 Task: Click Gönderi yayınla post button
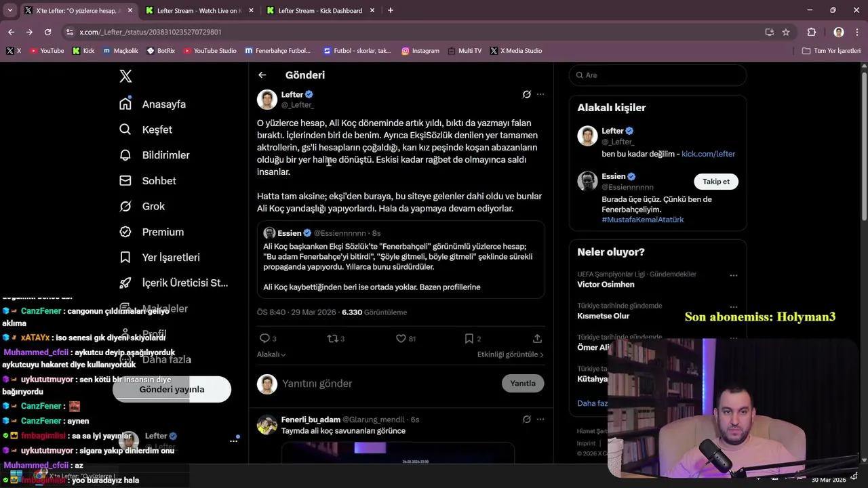(172, 390)
